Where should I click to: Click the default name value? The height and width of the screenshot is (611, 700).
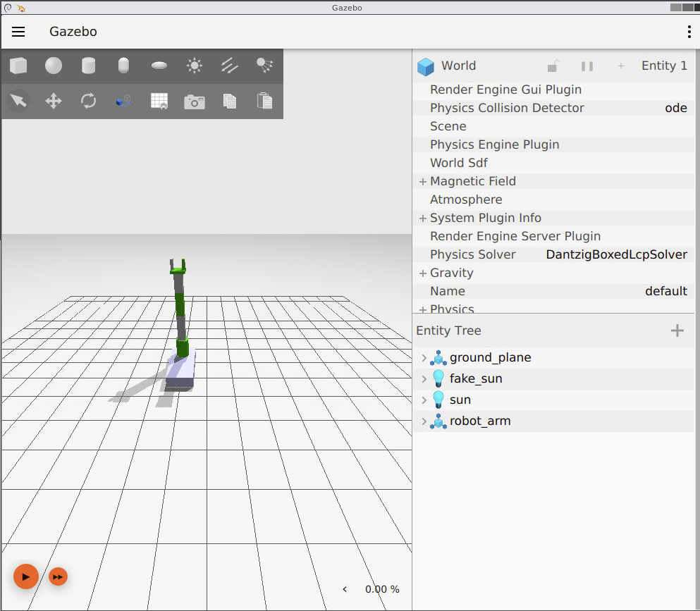(666, 291)
